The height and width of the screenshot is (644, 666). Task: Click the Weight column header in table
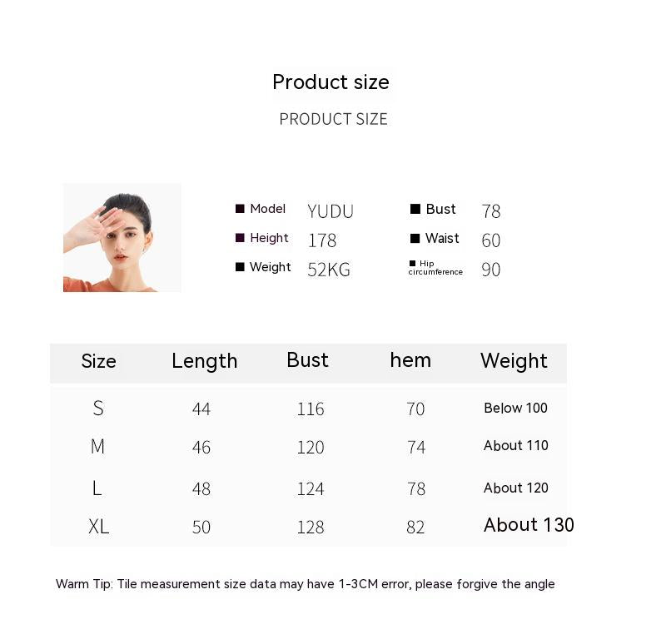tap(514, 361)
